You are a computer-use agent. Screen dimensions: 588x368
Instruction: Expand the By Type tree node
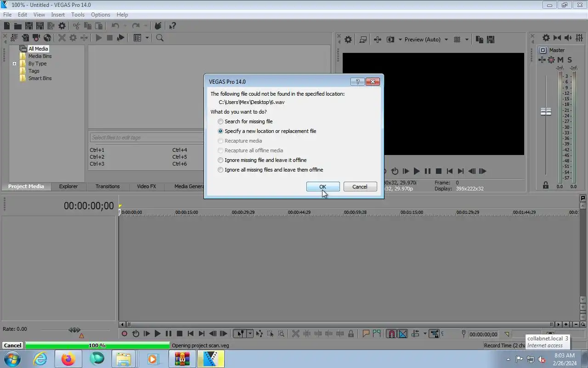coord(14,63)
